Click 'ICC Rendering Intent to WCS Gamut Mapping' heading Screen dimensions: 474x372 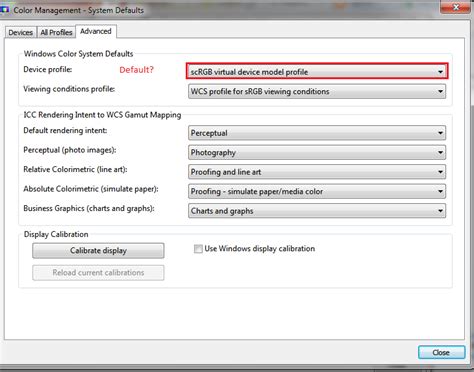pyautogui.click(x=102, y=115)
